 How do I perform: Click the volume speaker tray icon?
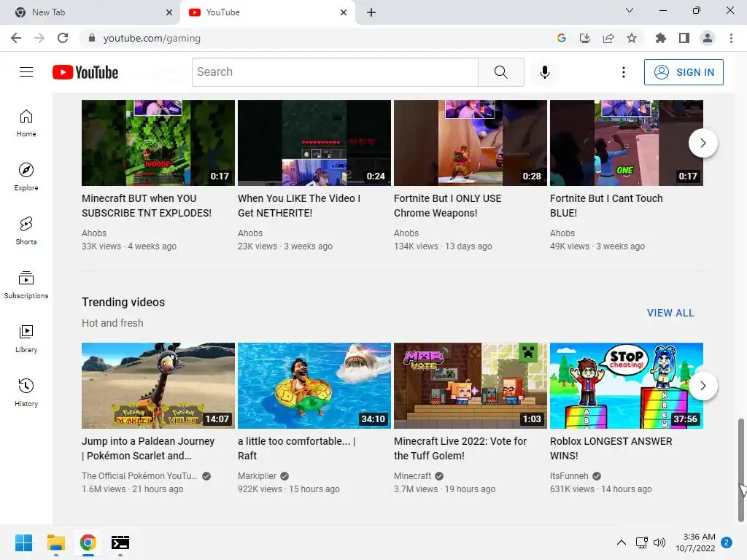click(x=659, y=542)
